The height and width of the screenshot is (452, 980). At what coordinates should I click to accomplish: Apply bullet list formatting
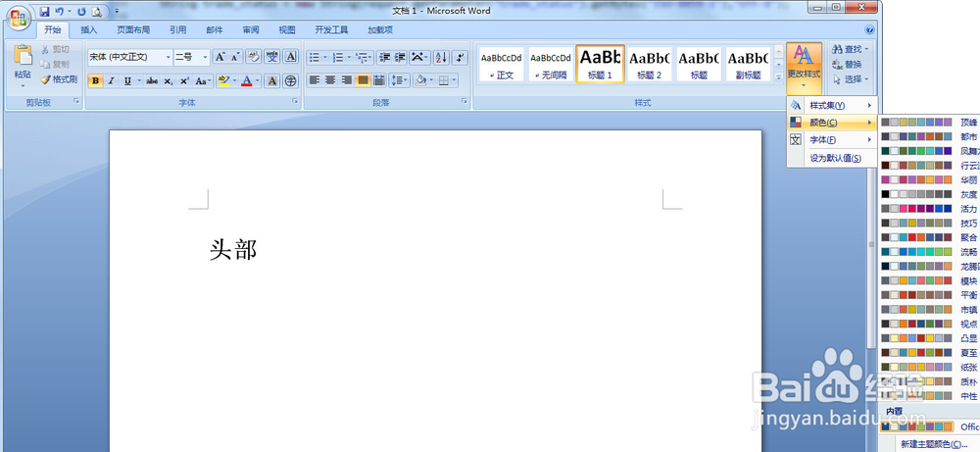pos(315,58)
